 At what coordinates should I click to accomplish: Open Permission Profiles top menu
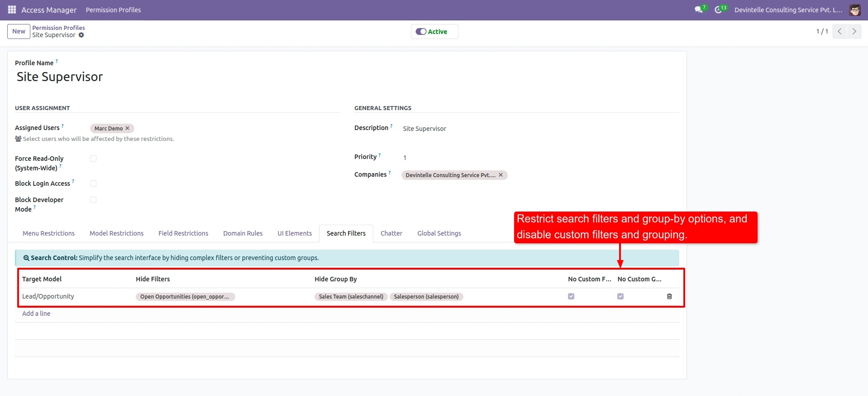(x=113, y=10)
